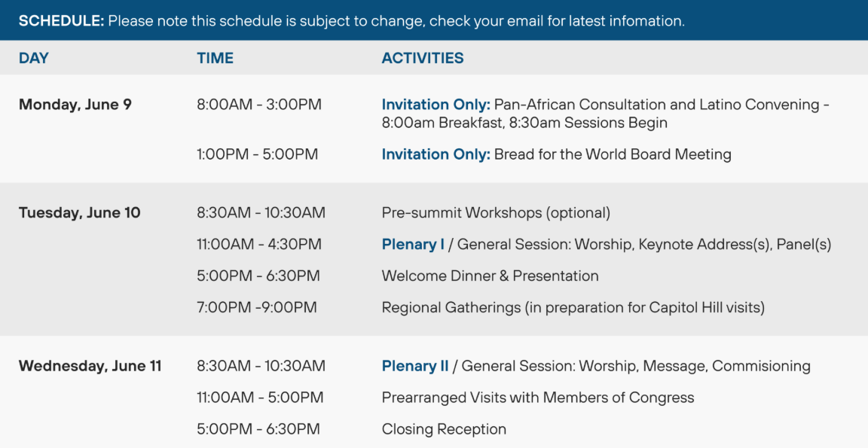Click the 11:00AM - 5:00PM time slot

coord(260,398)
